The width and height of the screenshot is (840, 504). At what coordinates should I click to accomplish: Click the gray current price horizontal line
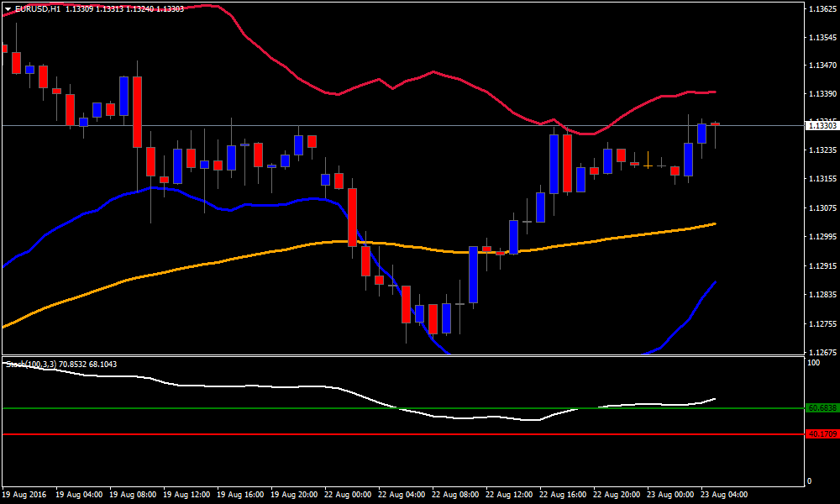(x=420, y=125)
